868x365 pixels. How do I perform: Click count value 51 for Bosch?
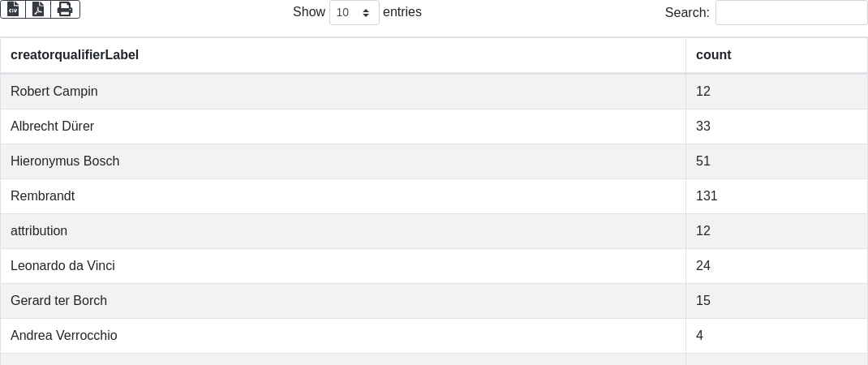[703, 161]
